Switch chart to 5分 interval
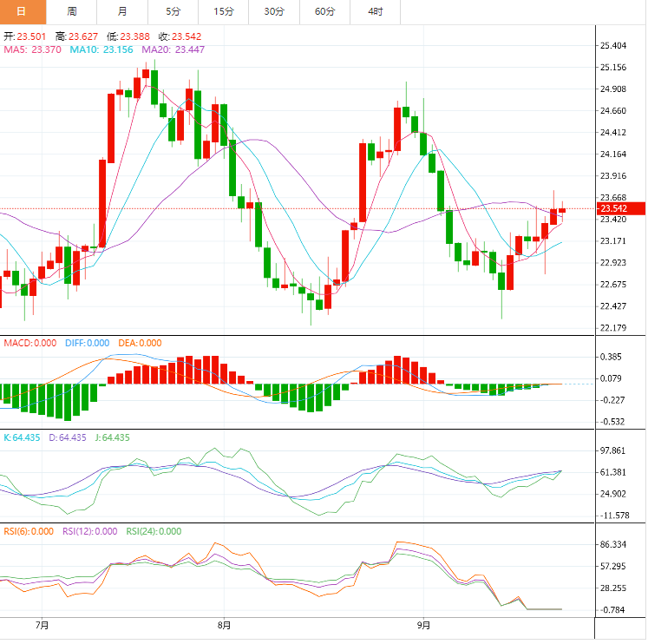Viewport: 648px width, 644px height. tap(173, 11)
